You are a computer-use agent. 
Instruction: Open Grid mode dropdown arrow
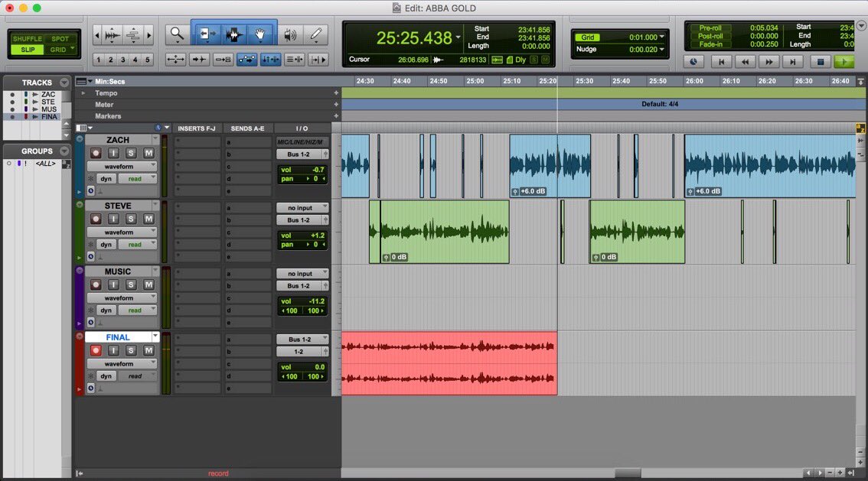click(x=73, y=49)
